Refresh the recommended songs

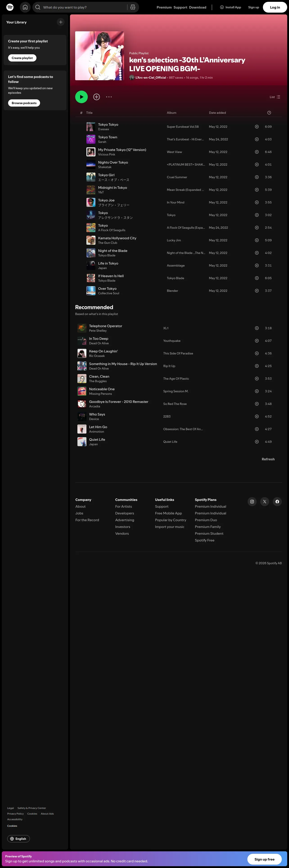268,459
